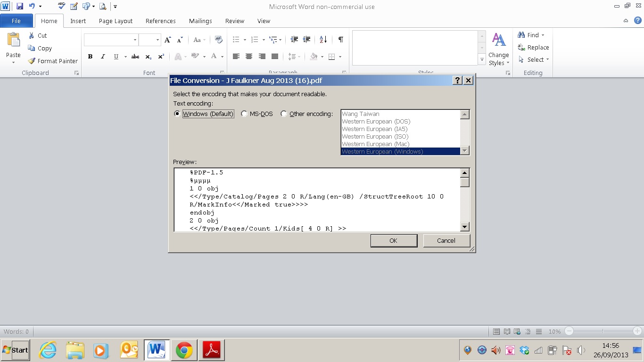Click preview pane scroll down arrow
This screenshot has height=362, width=644.
click(x=465, y=227)
